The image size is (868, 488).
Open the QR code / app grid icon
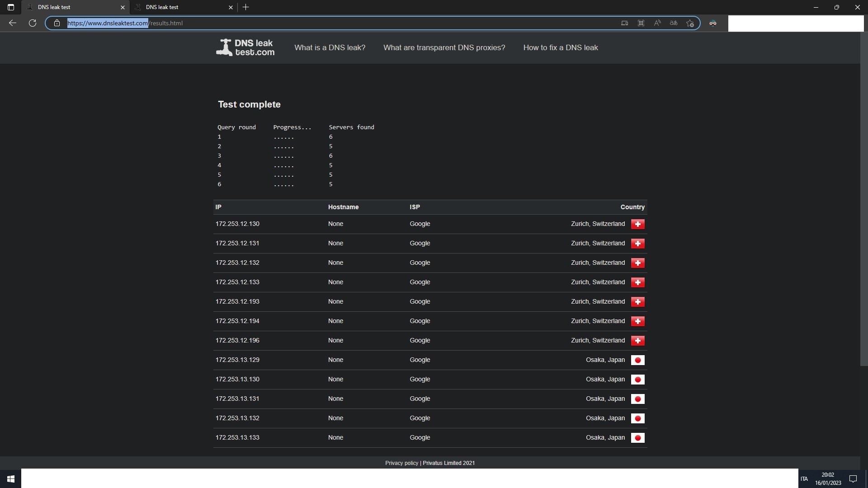pos(641,23)
